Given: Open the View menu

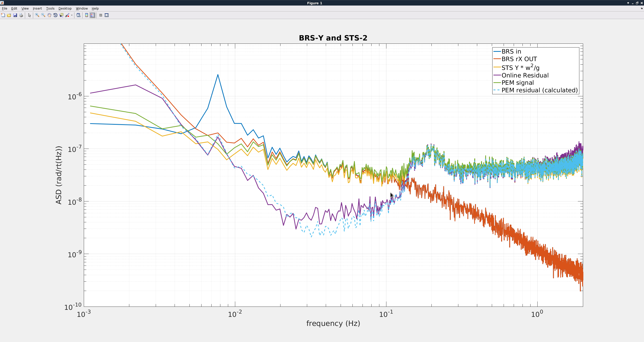Looking at the screenshot, I should [25, 9].
